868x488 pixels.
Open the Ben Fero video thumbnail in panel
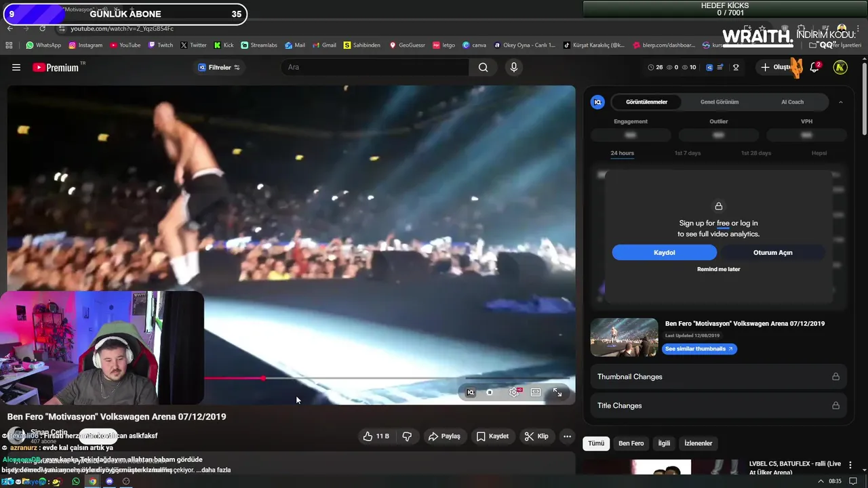[x=624, y=338]
